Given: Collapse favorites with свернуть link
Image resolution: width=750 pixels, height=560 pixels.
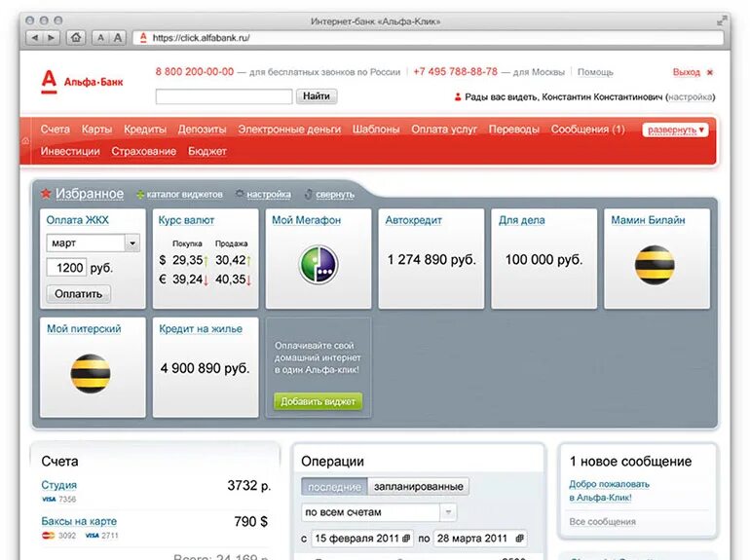Looking at the screenshot, I should [335, 194].
